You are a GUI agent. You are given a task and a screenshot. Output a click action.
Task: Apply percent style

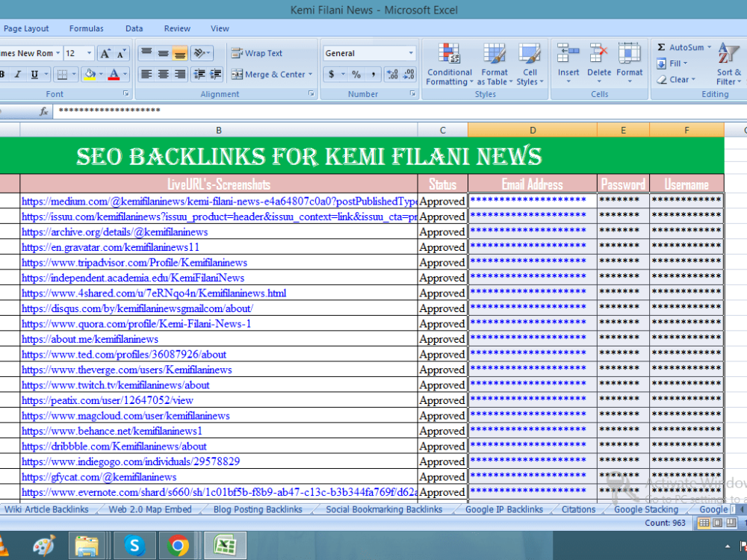[356, 74]
